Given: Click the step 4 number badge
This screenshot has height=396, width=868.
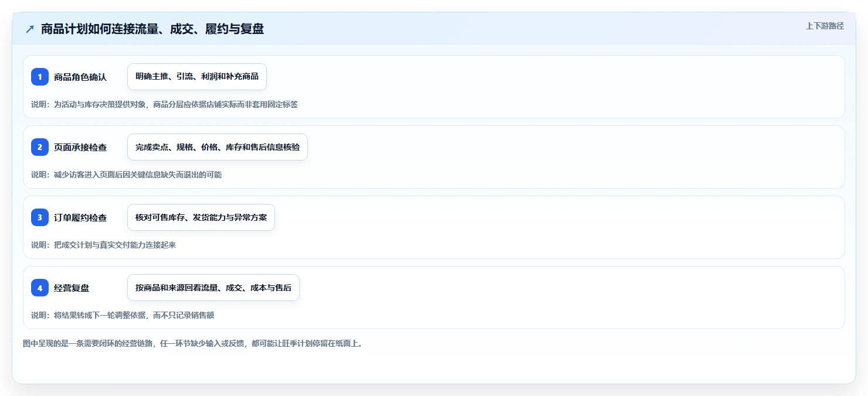Looking at the screenshot, I should click(40, 288).
